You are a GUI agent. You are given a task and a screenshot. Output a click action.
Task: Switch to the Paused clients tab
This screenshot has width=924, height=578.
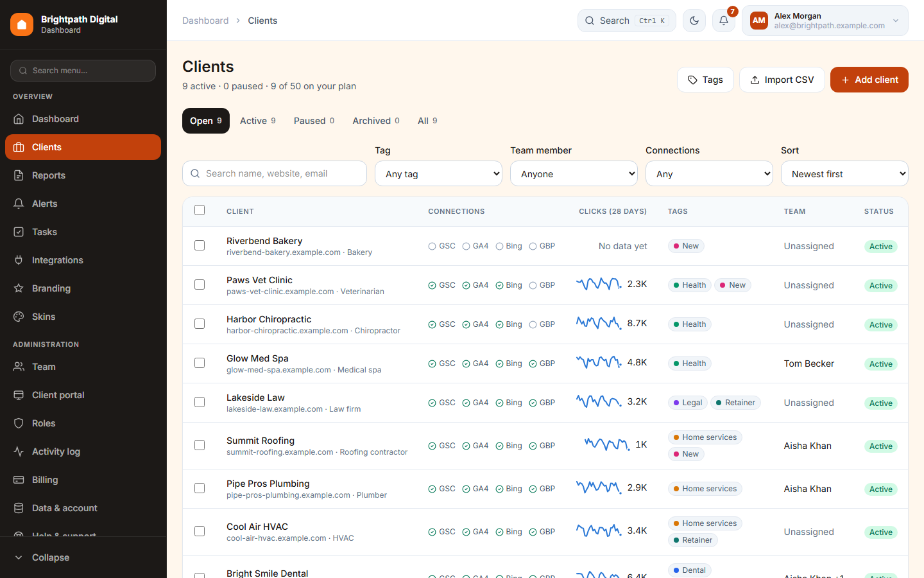314,121
